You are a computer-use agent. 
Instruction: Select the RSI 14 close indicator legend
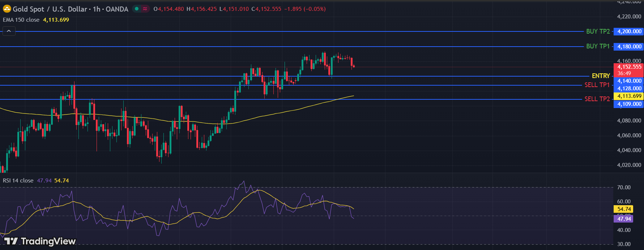[x=18, y=181]
